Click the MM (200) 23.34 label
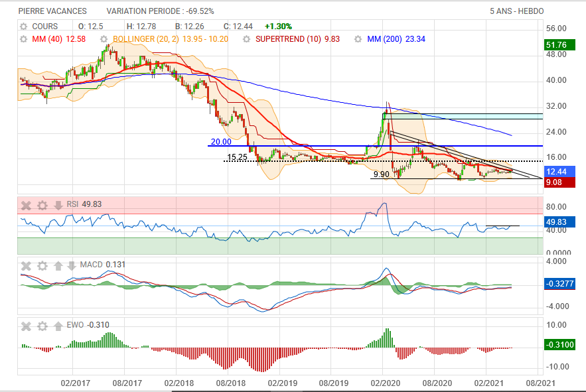The image size is (586, 392). tap(396, 39)
